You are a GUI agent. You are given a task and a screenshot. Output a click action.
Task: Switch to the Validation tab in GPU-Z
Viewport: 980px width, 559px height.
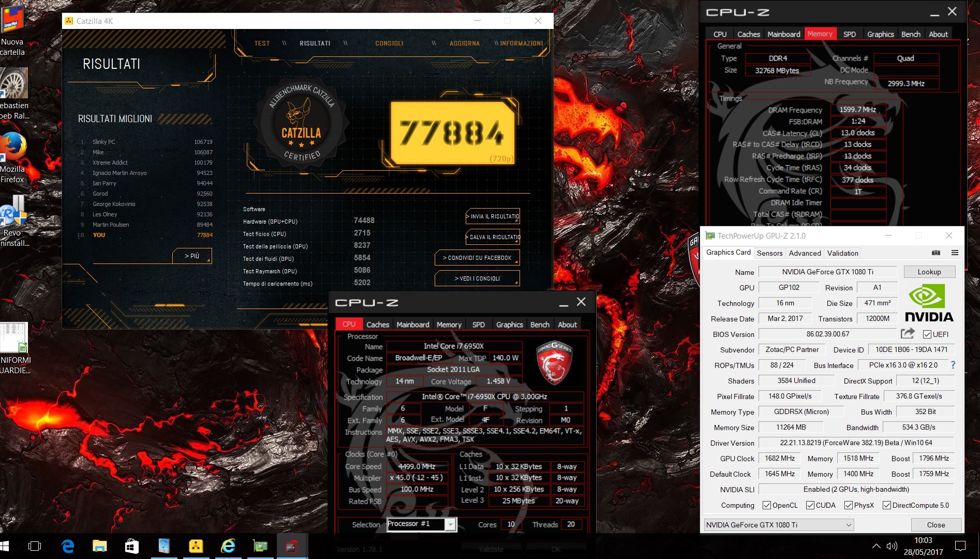pos(842,253)
